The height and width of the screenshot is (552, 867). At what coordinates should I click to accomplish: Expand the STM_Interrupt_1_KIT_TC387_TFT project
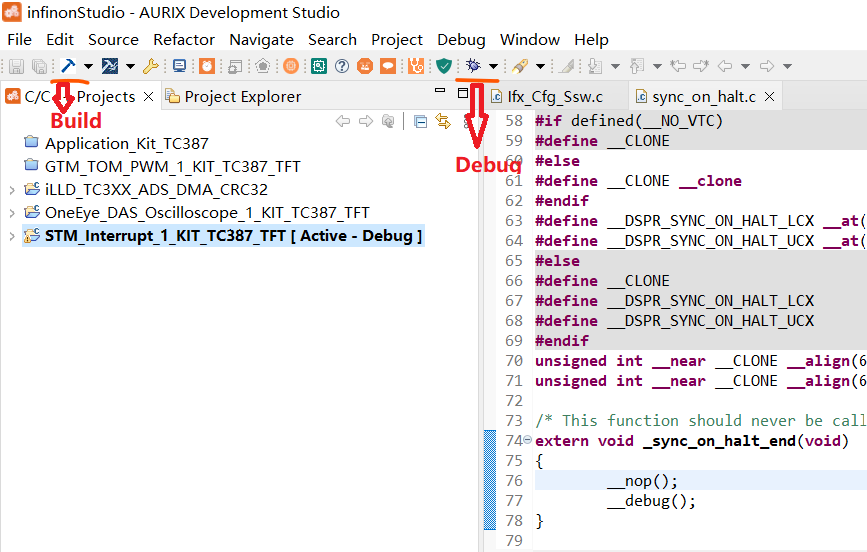(x=11, y=236)
